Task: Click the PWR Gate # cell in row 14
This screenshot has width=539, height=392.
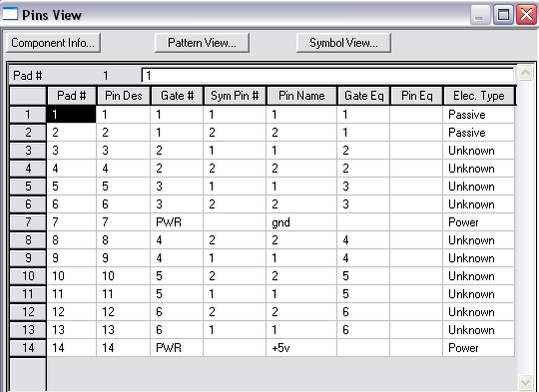Action: tap(177, 348)
